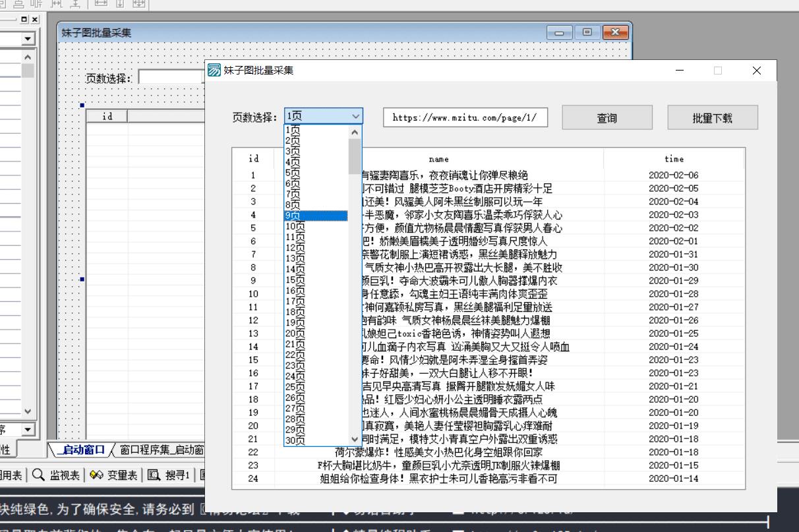Click the dropdown list scrollbar thumb
The height and width of the screenshot is (532, 799).
coord(355,156)
